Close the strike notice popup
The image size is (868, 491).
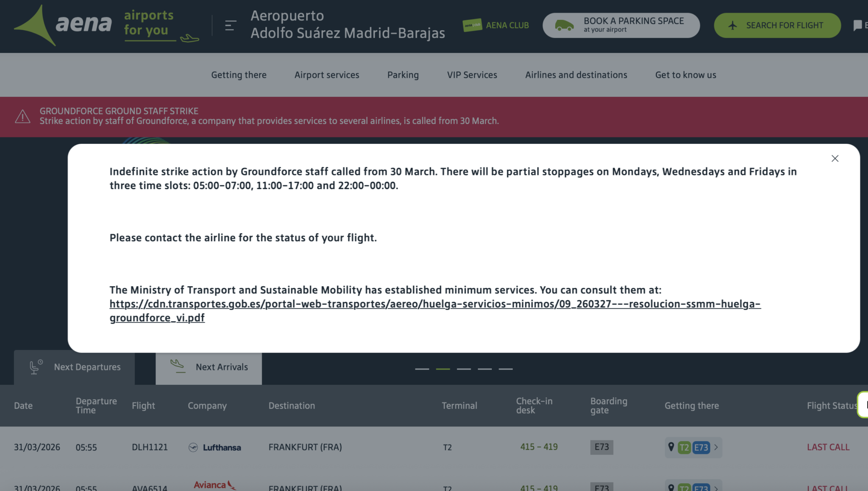pos(835,158)
